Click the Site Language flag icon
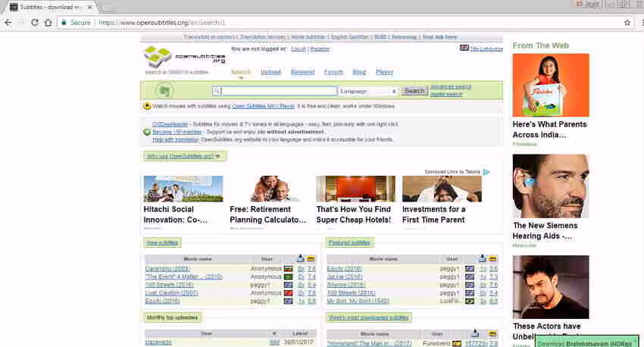 tap(464, 48)
